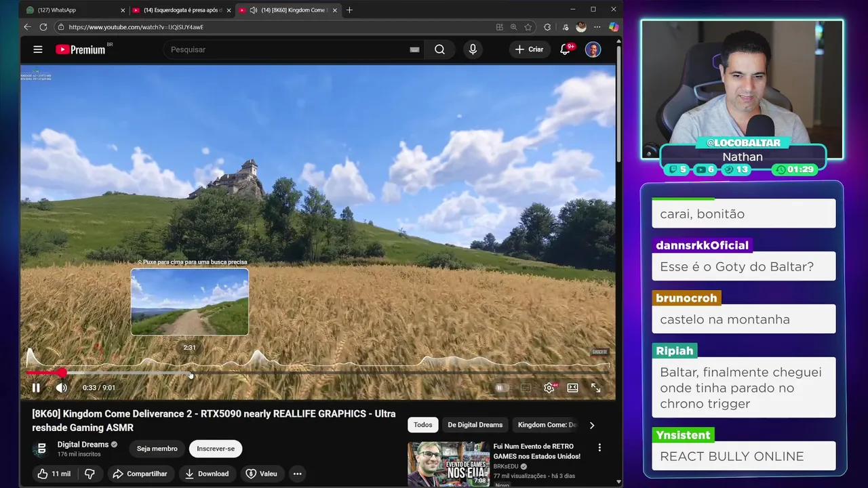Image resolution: width=868 pixels, height=488 pixels.
Task: Open the Copilot sidebar icon
Action: click(x=613, y=27)
